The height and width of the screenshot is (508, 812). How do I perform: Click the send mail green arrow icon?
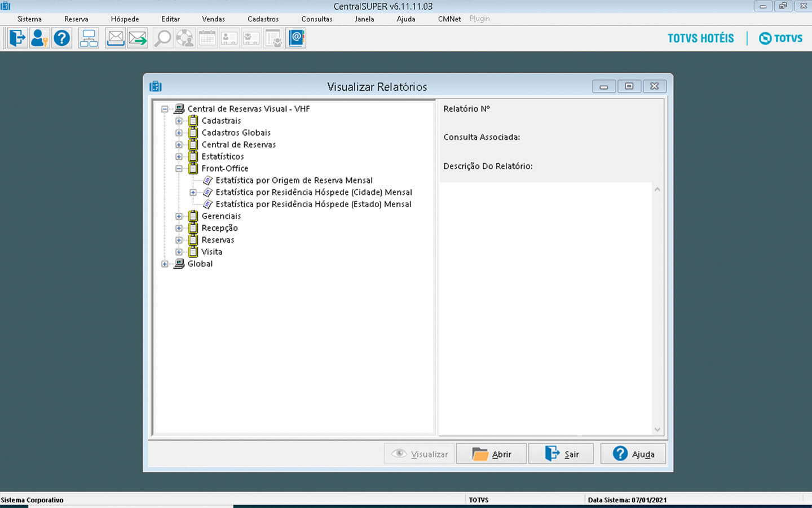[x=137, y=38]
